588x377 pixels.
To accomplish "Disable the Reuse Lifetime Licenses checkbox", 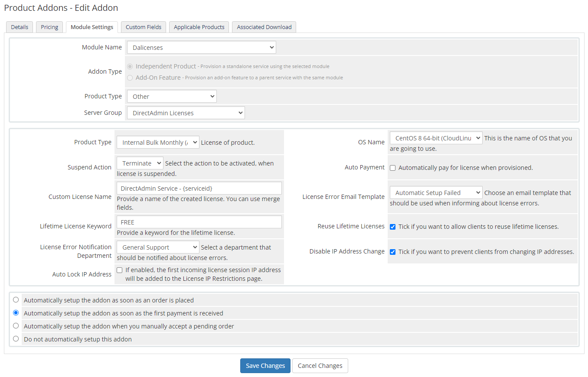I will (x=392, y=226).
